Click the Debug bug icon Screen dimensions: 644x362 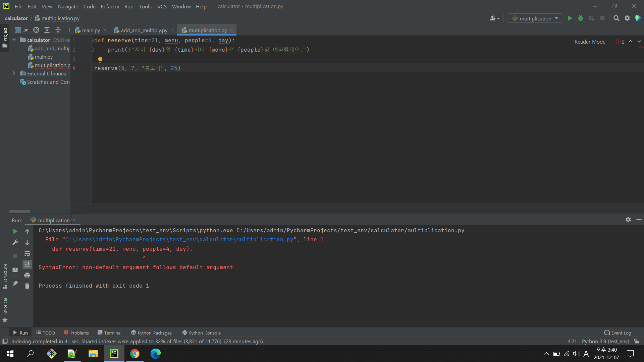[581, 18]
